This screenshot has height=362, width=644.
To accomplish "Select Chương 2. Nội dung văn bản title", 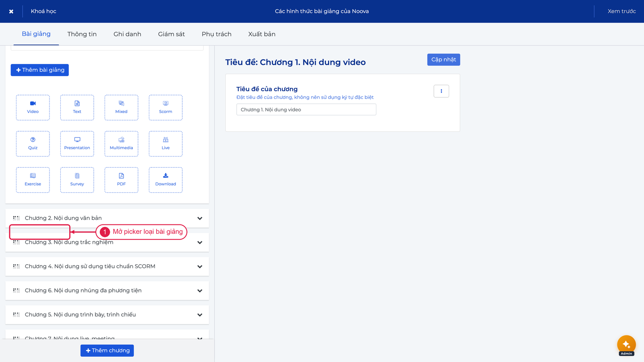I will pyautogui.click(x=63, y=218).
